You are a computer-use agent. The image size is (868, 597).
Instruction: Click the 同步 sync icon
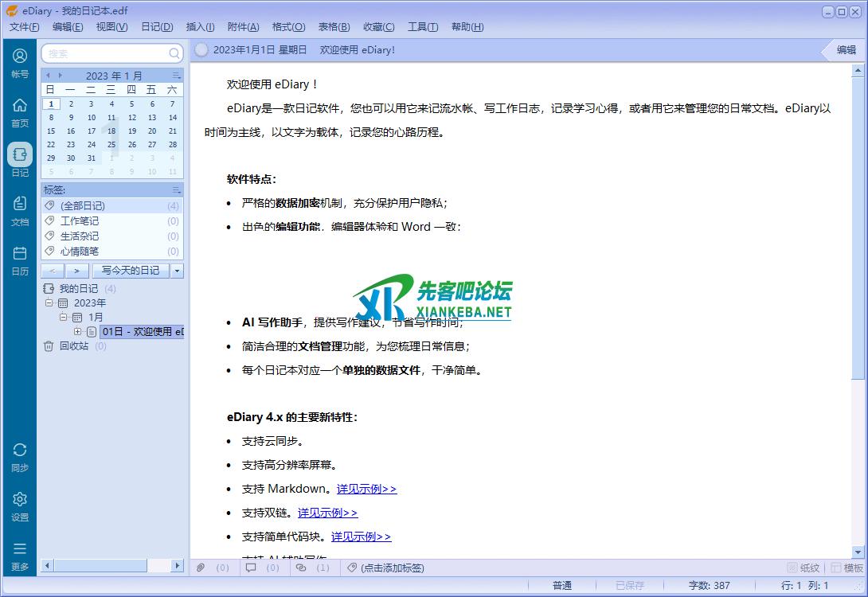[x=20, y=457]
